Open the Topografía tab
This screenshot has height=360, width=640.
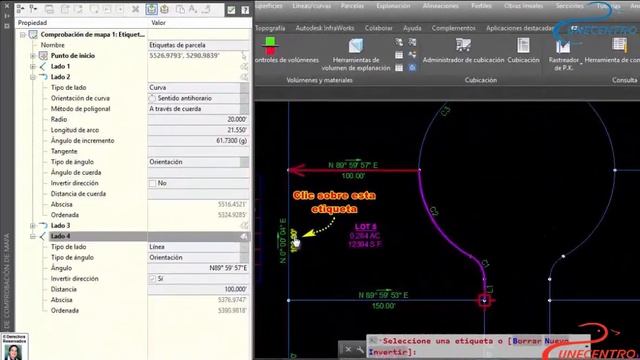click(270, 28)
